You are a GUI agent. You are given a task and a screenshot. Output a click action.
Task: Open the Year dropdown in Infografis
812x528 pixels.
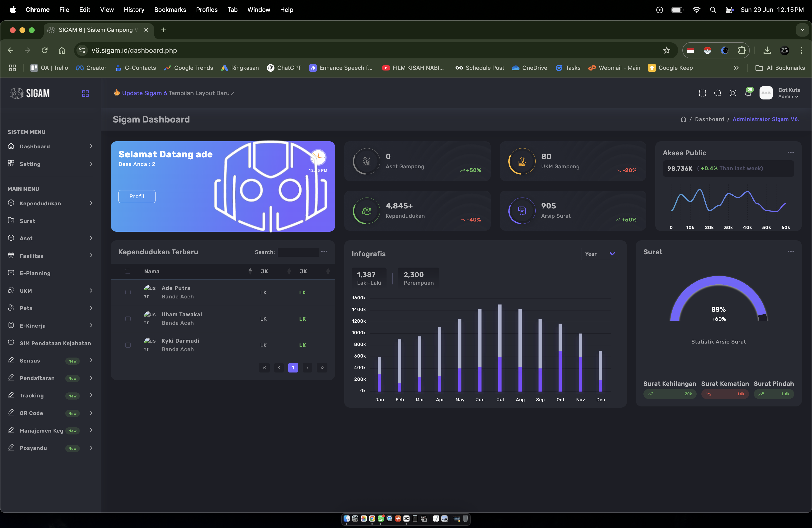click(600, 254)
